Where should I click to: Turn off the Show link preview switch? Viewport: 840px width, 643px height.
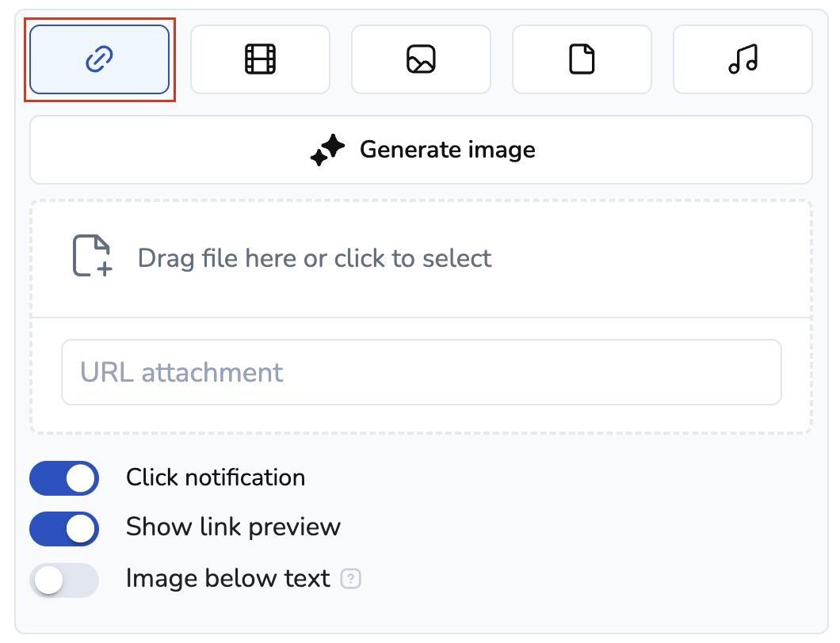[64, 529]
